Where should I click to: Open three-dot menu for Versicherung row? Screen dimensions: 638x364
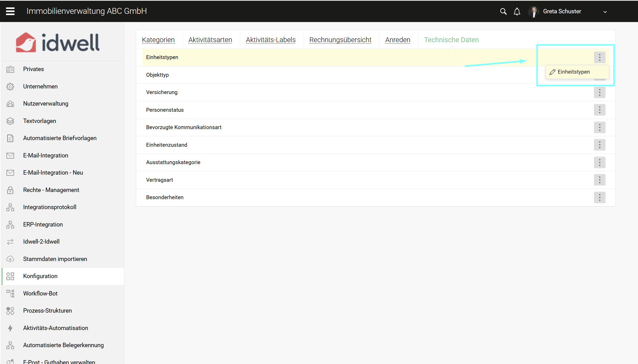tap(599, 93)
